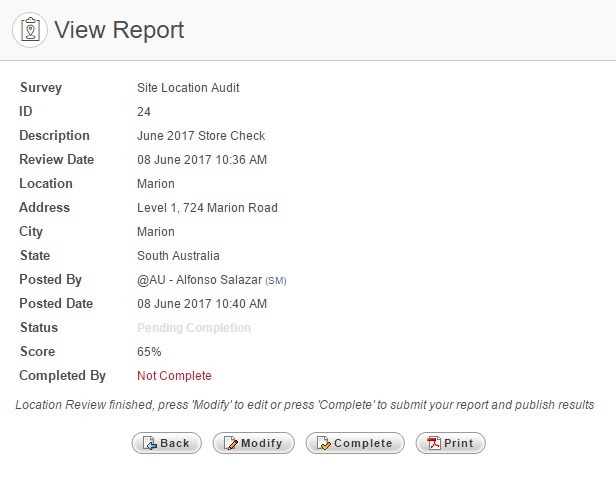
Task: Click the 'Status' field label
Action: click(x=39, y=327)
